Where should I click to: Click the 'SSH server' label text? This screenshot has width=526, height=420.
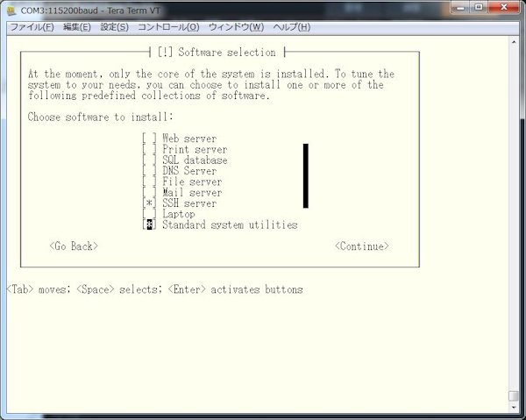tap(189, 203)
